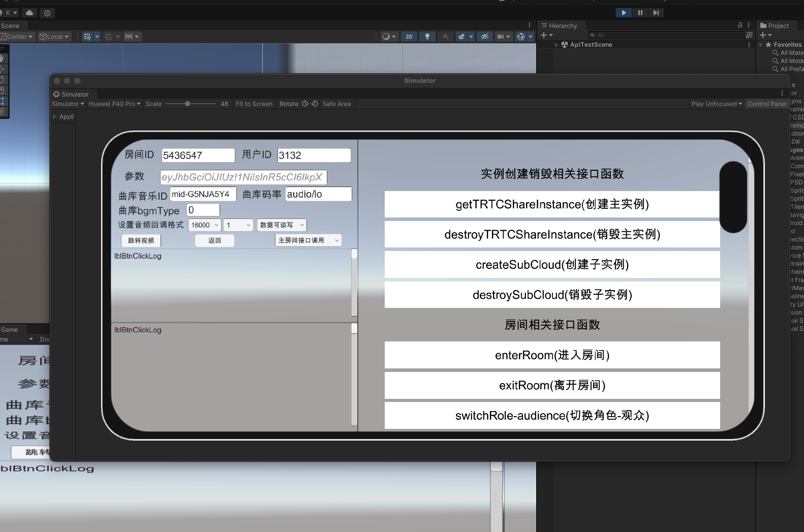Click the Play button in Unity toolbar

(624, 13)
